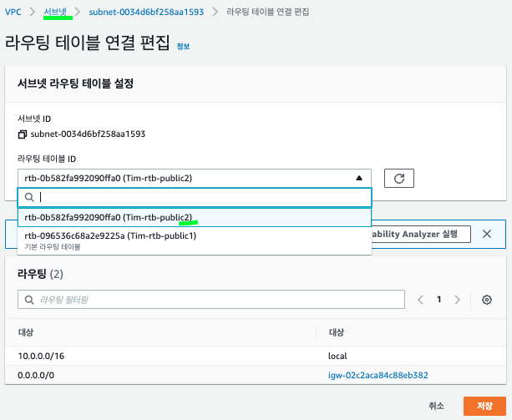Viewport: 512px width, 420px height.
Task: Click the dropdown arrow triangle icon
Action: pyautogui.click(x=359, y=178)
